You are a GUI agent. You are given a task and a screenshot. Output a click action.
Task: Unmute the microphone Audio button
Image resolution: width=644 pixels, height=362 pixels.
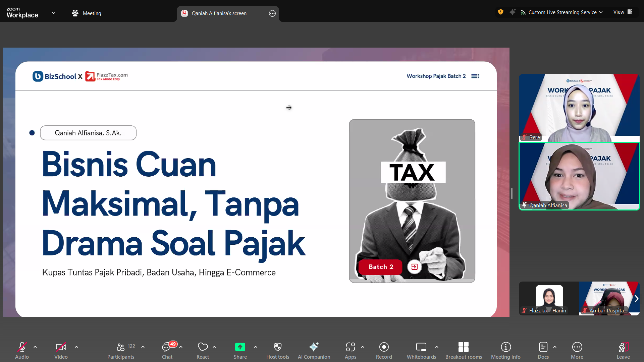[x=22, y=347]
